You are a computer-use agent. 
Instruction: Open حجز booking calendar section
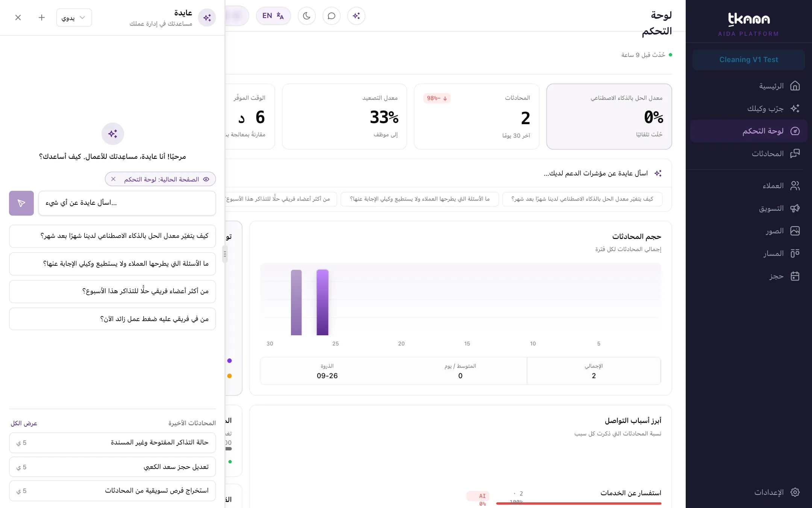tap(748, 276)
